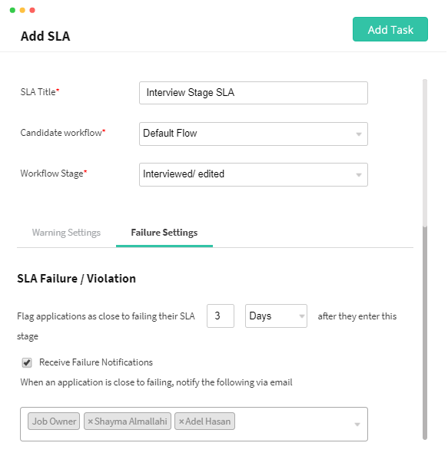Click the Receive Failure Notifications label

point(96,362)
